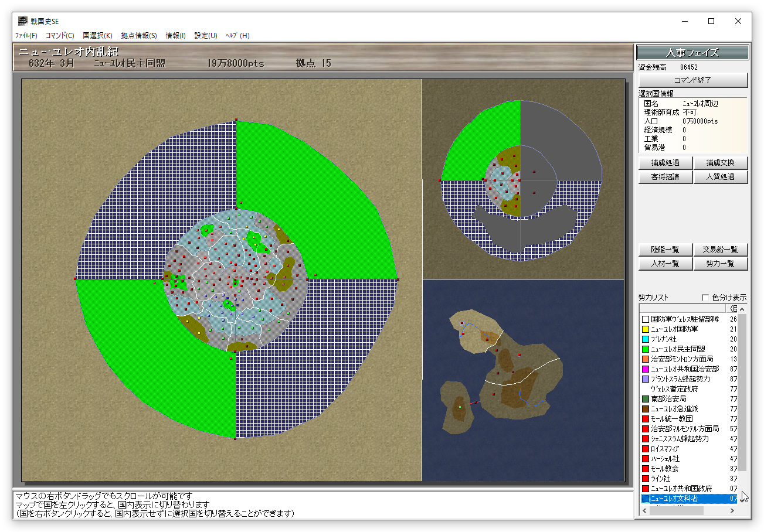Click the 交易船一覧 button
This screenshot has height=532, width=764.
coord(721,250)
